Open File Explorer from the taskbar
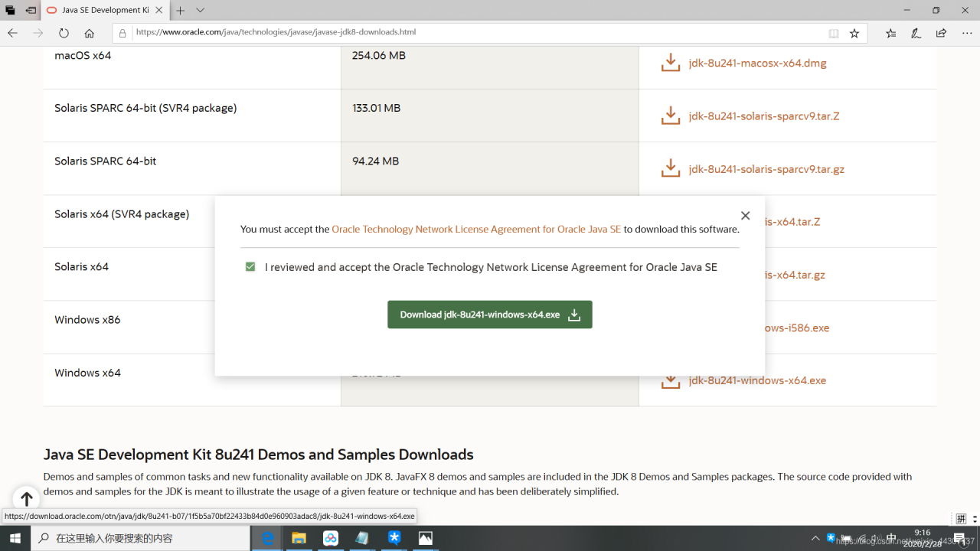The width and height of the screenshot is (980, 551). click(299, 538)
